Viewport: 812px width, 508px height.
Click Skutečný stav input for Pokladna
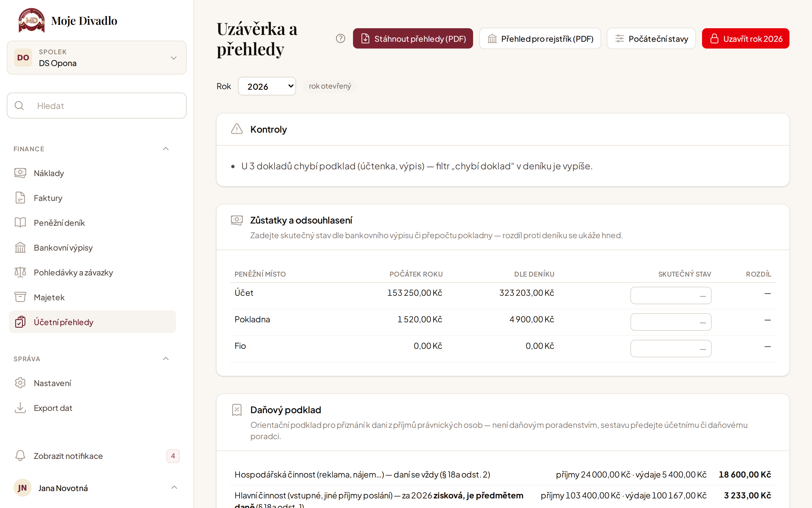click(671, 322)
